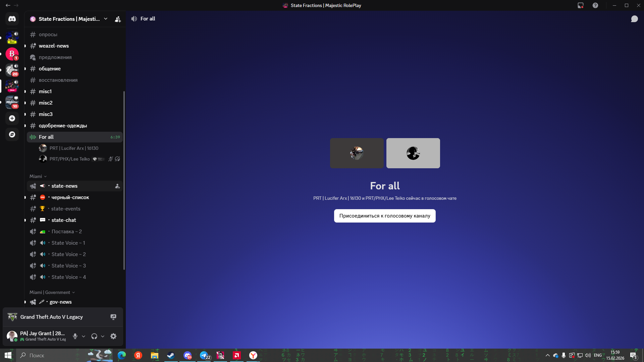This screenshot has width=644, height=362.
Task: Toggle microphone mute in user panel
Action: point(75,336)
